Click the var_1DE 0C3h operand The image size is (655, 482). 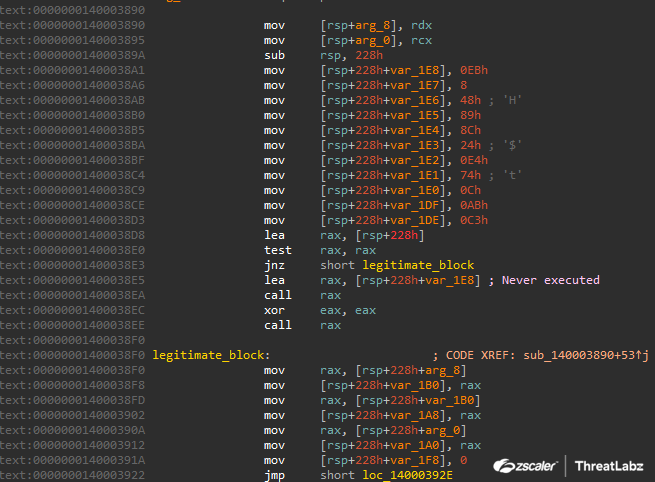395,220
